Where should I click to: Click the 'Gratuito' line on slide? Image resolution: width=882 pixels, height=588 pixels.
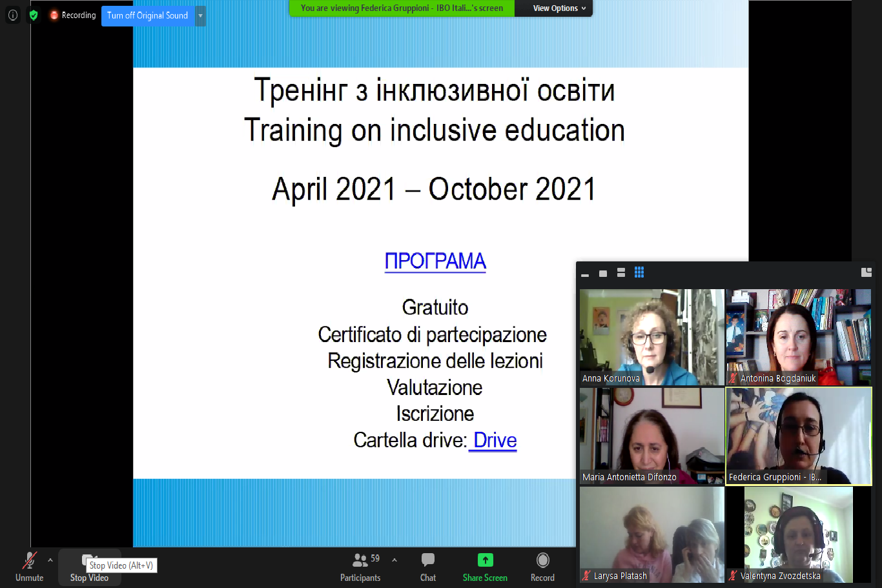tap(435, 307)
